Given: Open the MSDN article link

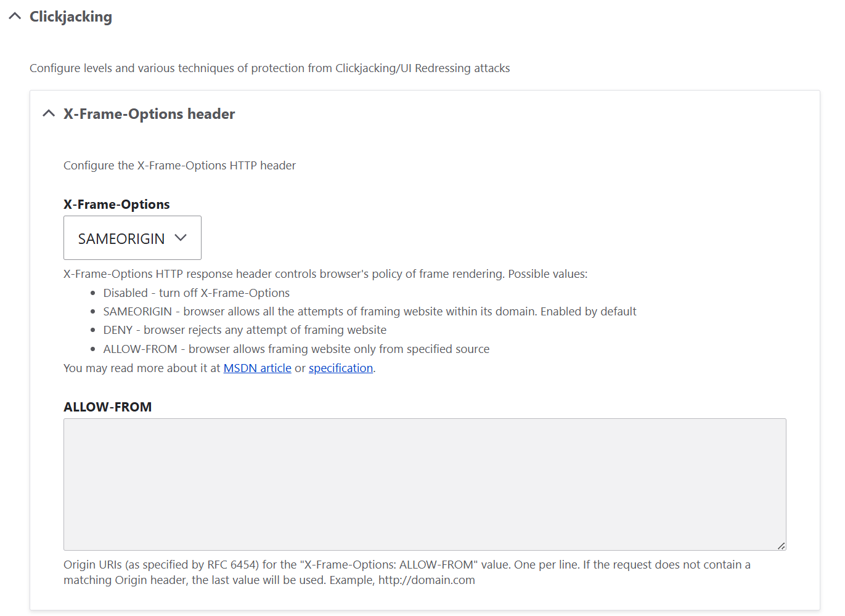Looking at the screenshot, I should tap(257, 368).
